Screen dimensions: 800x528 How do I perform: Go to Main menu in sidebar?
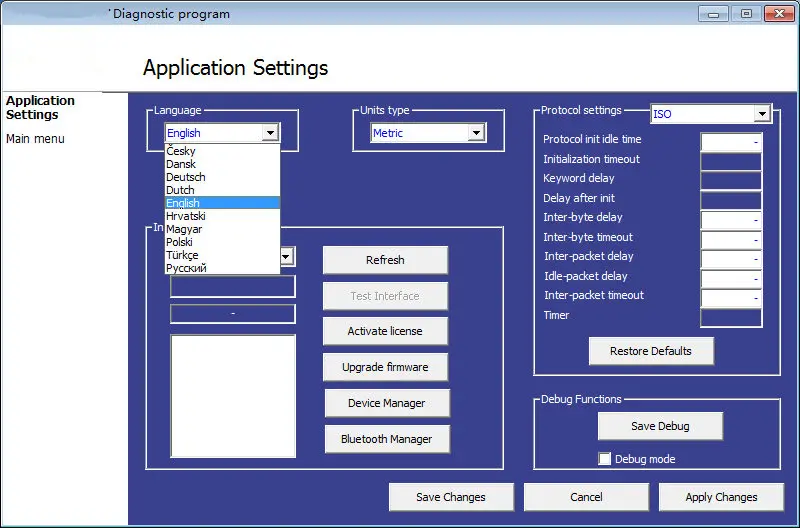(x=35, y=139)
